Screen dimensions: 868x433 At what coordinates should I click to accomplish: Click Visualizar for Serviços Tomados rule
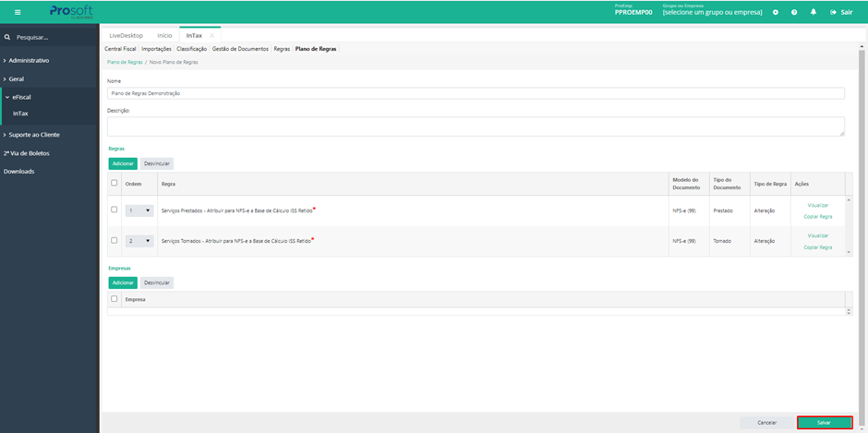(x=817, y=235)
